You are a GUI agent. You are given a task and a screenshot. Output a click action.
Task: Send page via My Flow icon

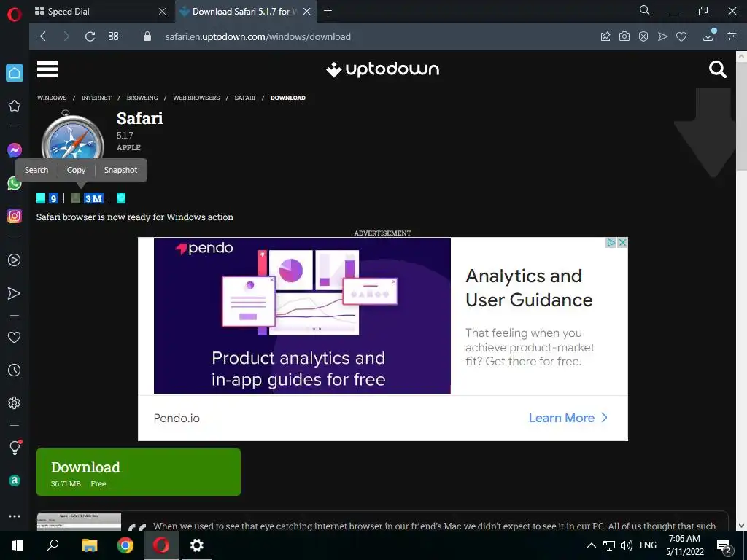(x=662, y=36)
